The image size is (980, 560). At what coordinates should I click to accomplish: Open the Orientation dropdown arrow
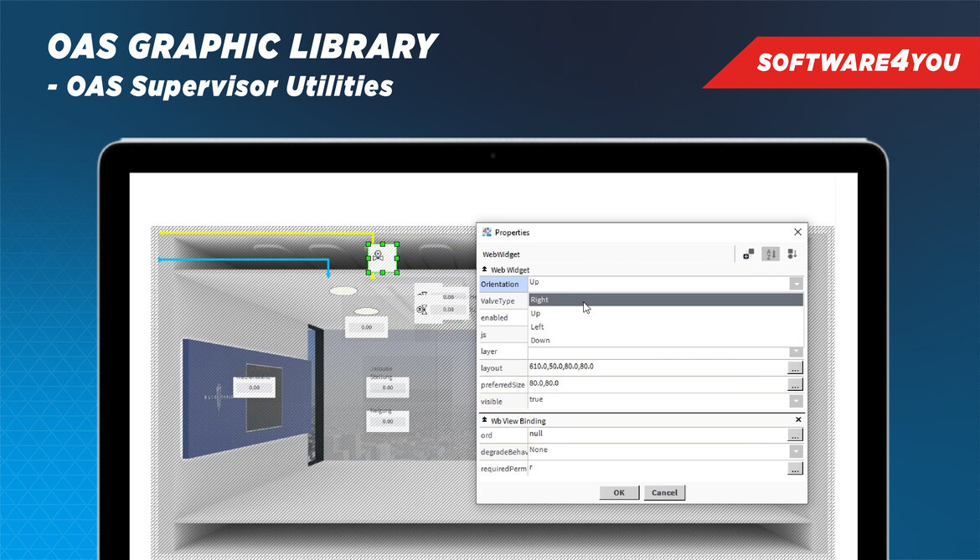[796, 284]
